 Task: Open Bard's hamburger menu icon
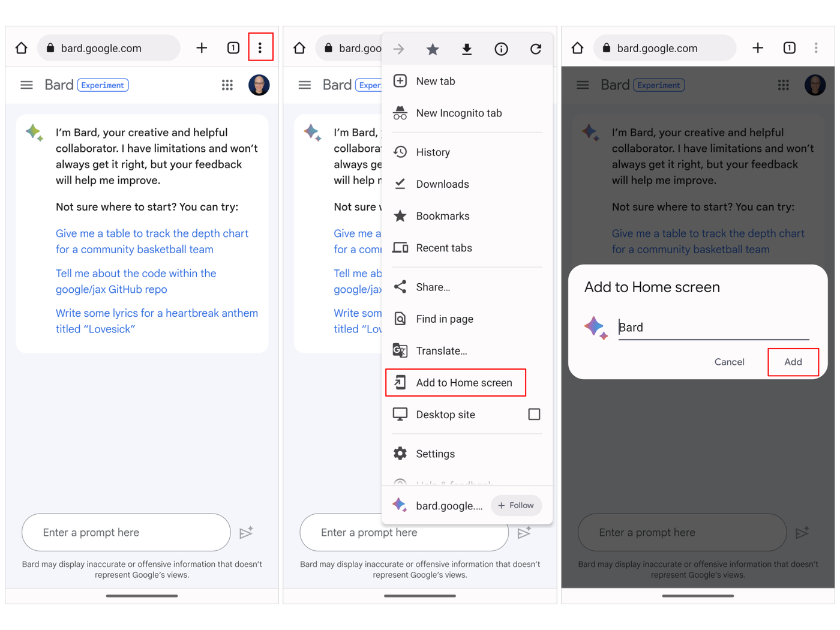pyautogui.click(x=26, y=85)
